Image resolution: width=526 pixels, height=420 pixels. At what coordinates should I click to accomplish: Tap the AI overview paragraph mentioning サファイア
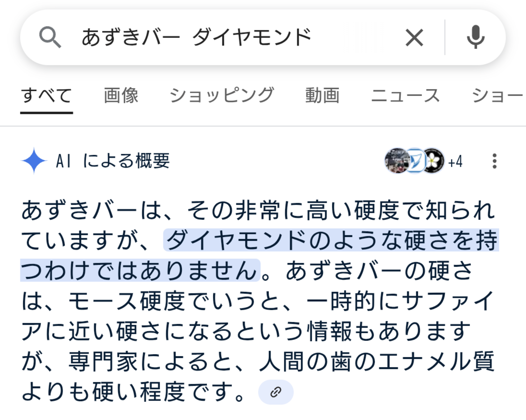259,301
